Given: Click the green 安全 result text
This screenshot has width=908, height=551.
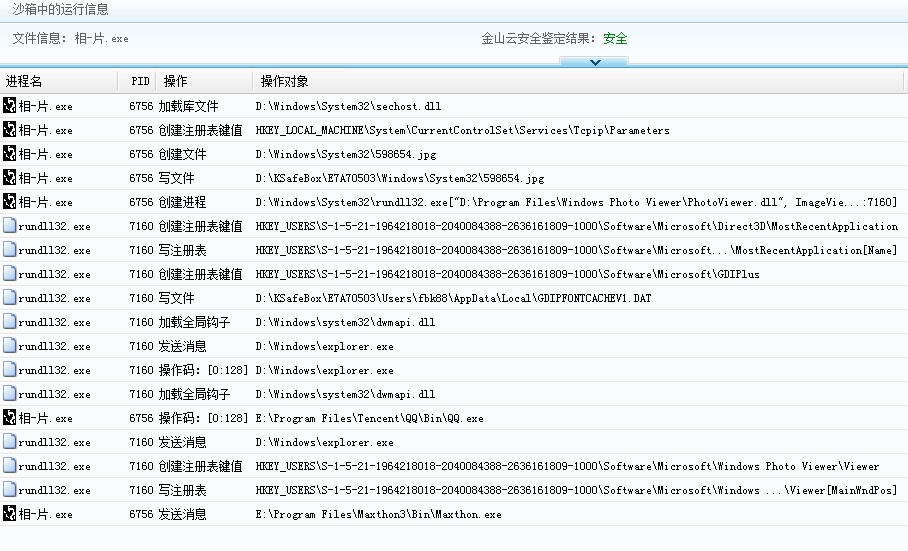Looking at the screenshot, I should (615, 39).
